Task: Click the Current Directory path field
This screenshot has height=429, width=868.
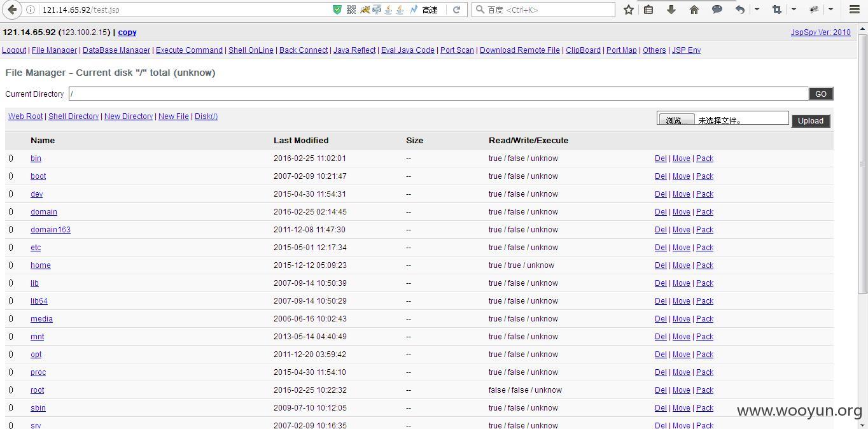Action: click(438, 94)
